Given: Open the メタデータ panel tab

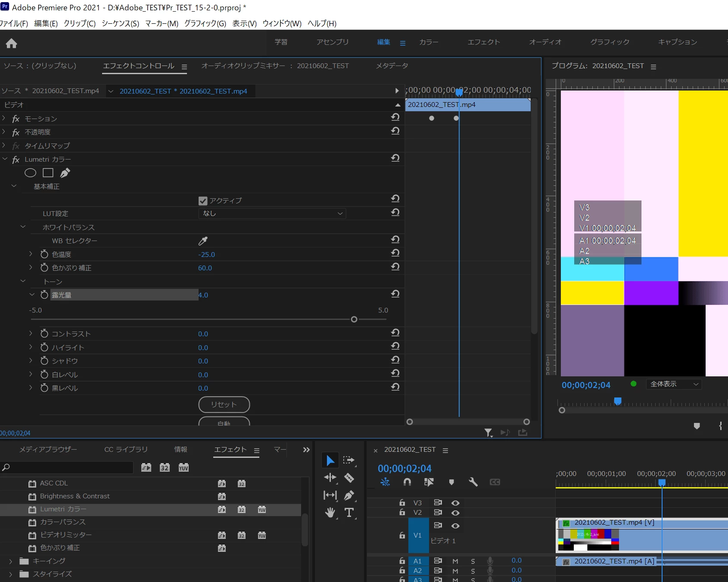Looking at the screenshot, I should [x=392, y=66].
